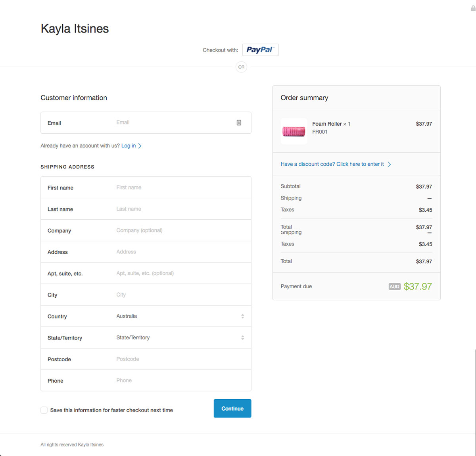Focus the Phone input field
Viewport: 476px width, 456px height.
pyautogui.click(x=146, y=380)
